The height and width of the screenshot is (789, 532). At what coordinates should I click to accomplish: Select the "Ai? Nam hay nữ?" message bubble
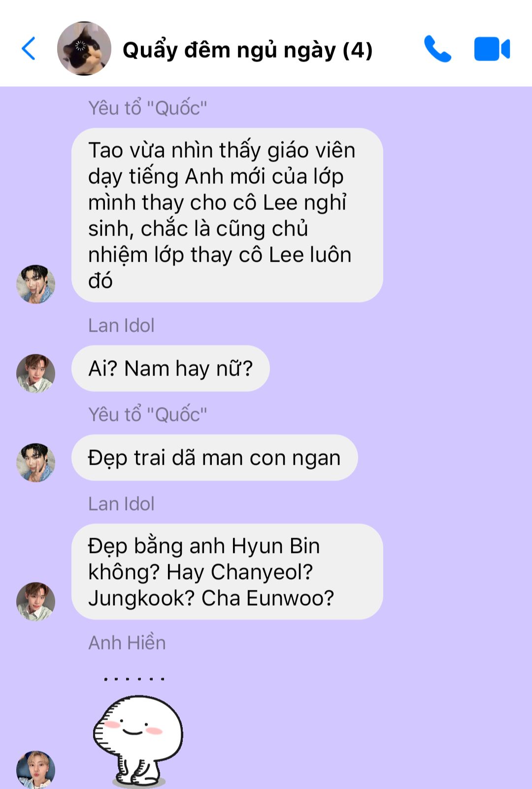(170, 368)
